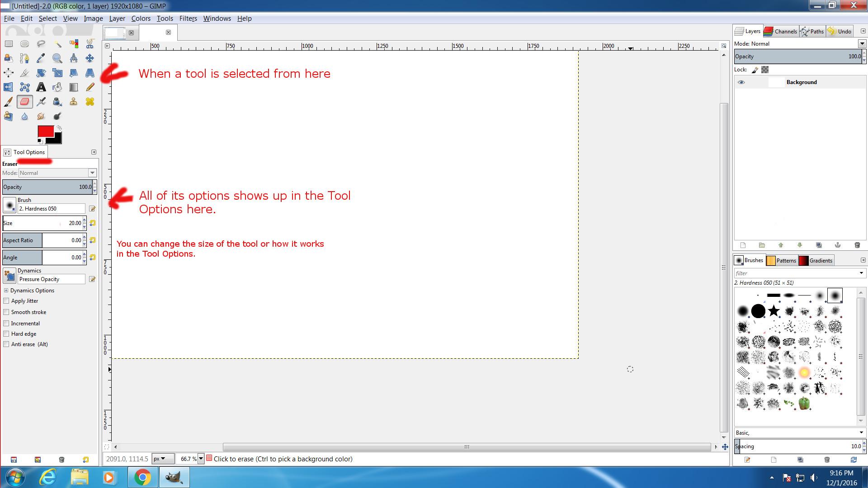868x488 pixels.
Task: Delete layer with the trash icon
Action: point(857,245)
